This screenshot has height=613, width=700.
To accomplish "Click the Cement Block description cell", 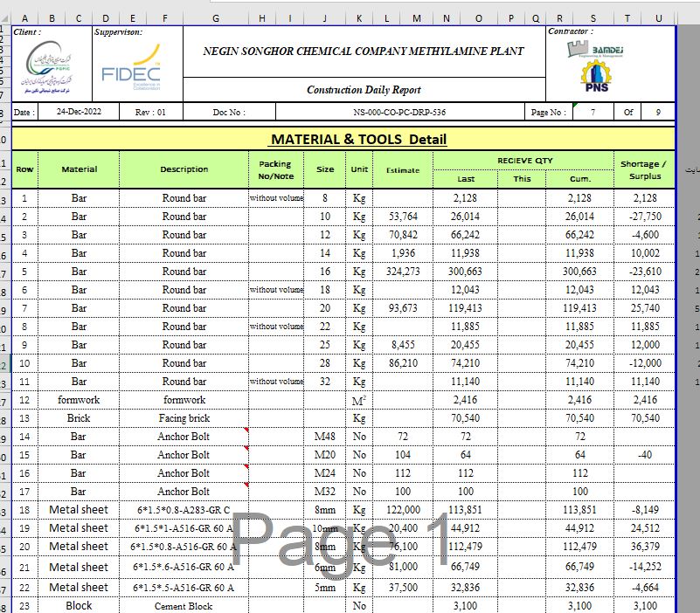I will [x=184, y=605].
